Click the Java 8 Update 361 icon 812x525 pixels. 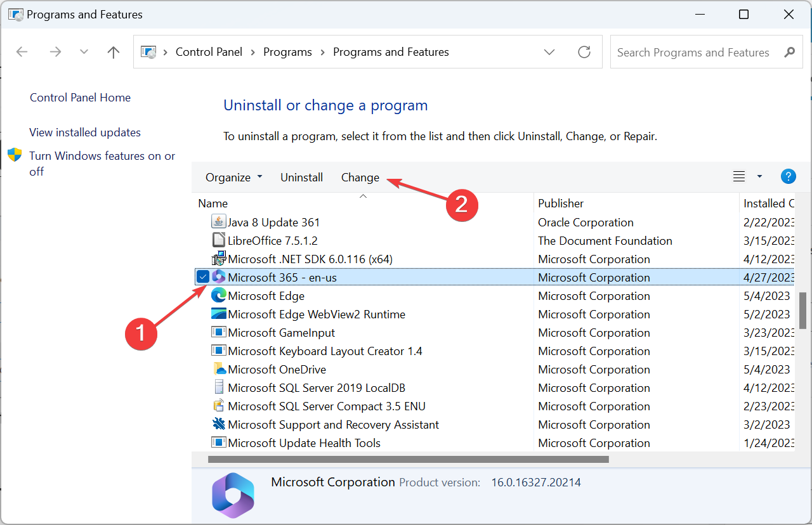219,222
